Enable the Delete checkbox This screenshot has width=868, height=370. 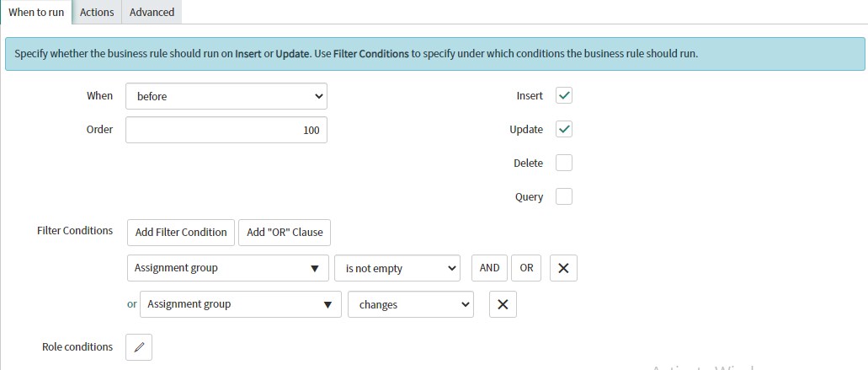point(564,164)
